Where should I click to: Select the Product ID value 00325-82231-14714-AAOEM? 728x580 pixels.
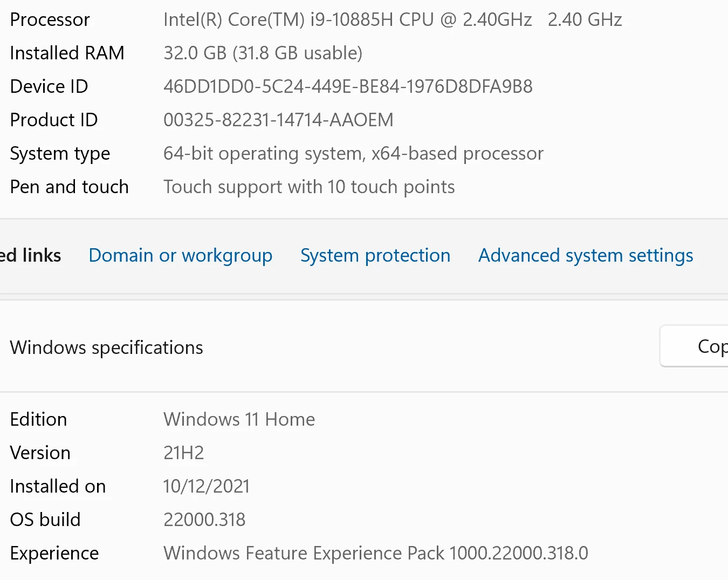click(x=278, y=120)
